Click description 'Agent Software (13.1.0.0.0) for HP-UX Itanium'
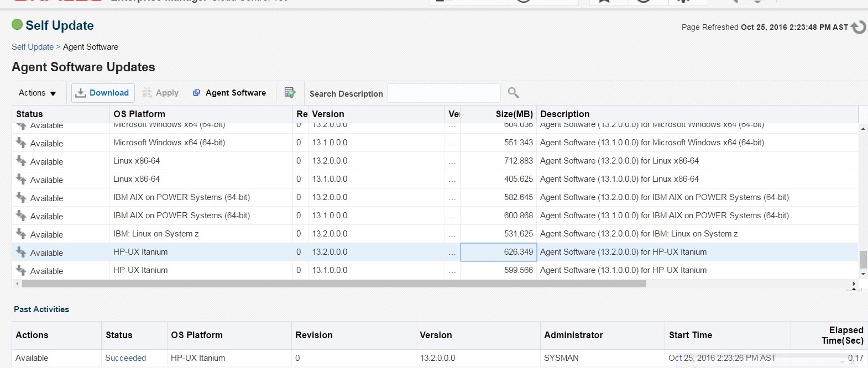This screenshot has width=868, height=368. click(623, 270)
